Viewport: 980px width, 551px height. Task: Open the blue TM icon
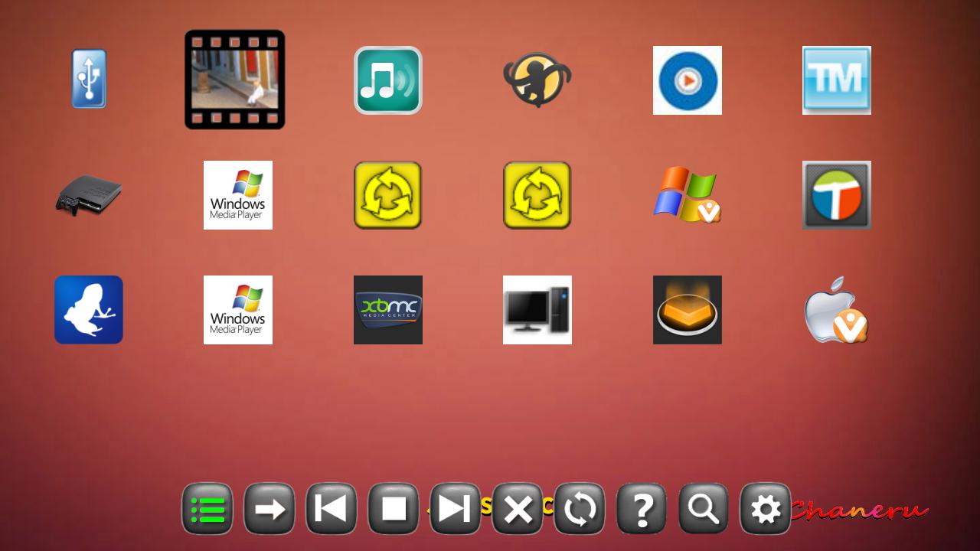837,80
